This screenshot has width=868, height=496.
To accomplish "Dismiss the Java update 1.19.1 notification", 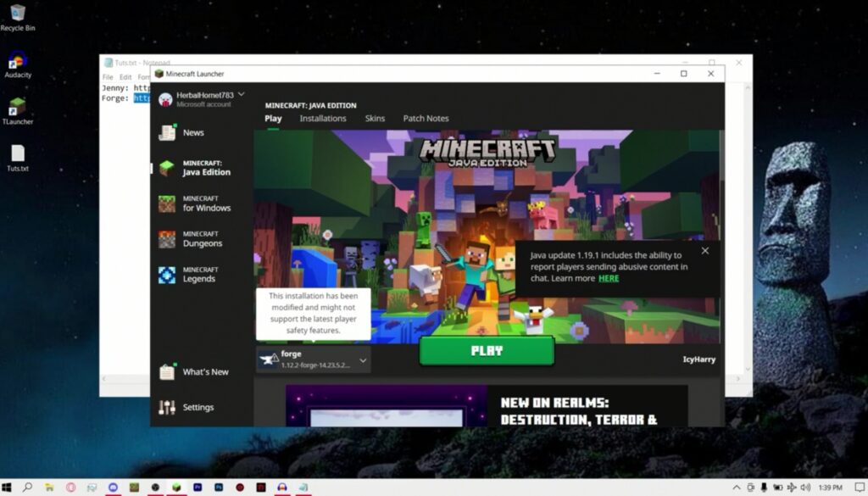I will (704, 251).
